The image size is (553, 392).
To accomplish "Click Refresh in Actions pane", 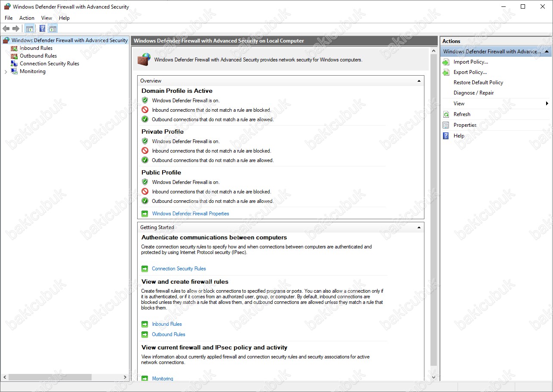I will [462, 114].
